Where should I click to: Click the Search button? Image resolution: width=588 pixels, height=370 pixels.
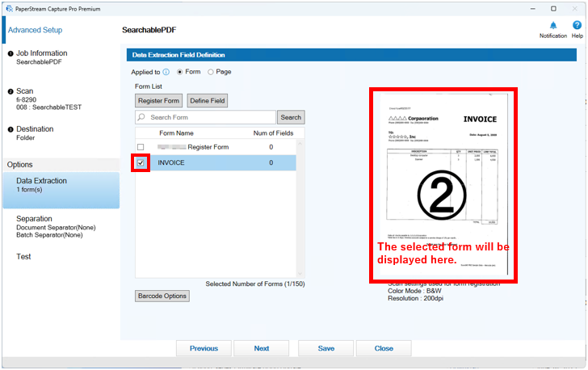coord(291,117)
